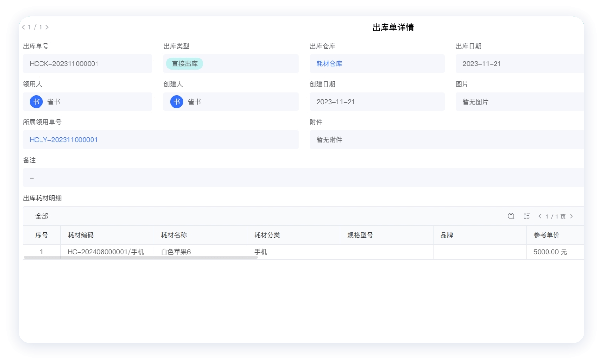Click the 5000.00 元 price cell

pos(555,252)
